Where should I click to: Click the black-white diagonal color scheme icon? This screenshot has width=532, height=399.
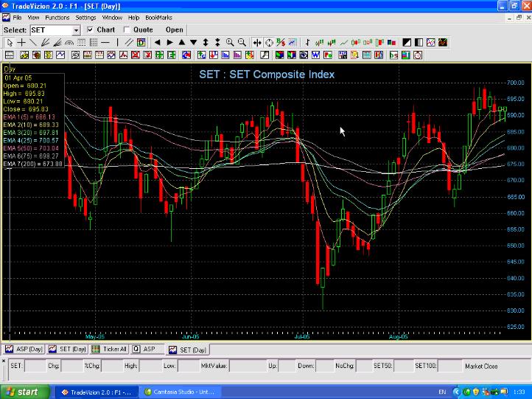[x=407, y=43]
